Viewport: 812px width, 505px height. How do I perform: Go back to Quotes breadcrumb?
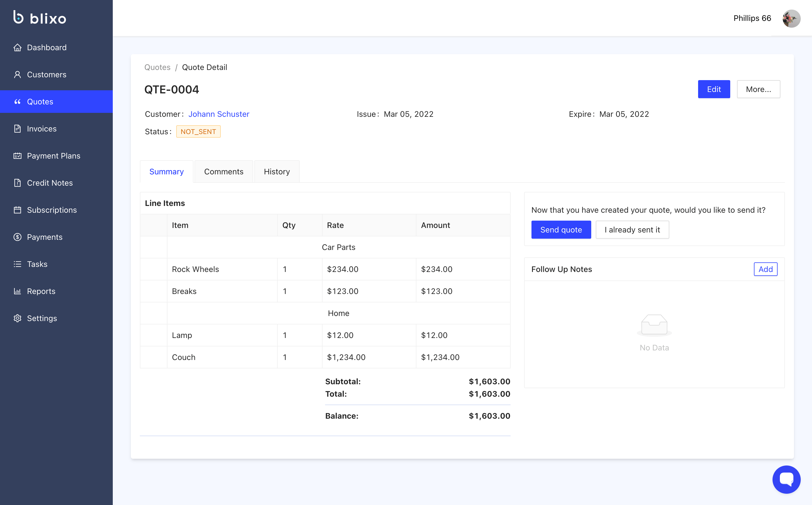(x=157, y=67)
